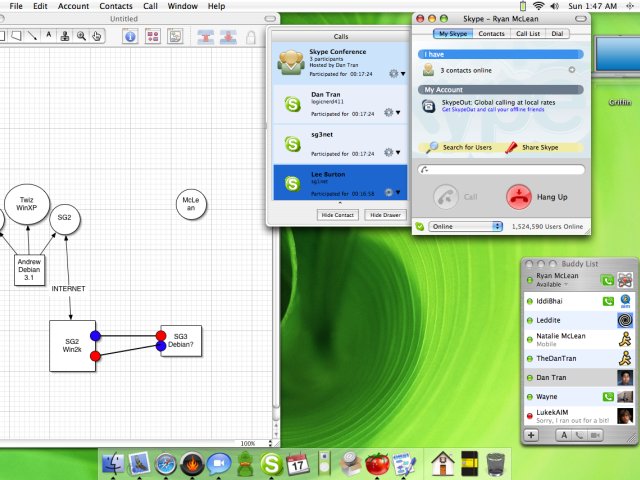Open gear dropdown for sg3net call
The image size is (640, 480).
[x=392, y=152]
